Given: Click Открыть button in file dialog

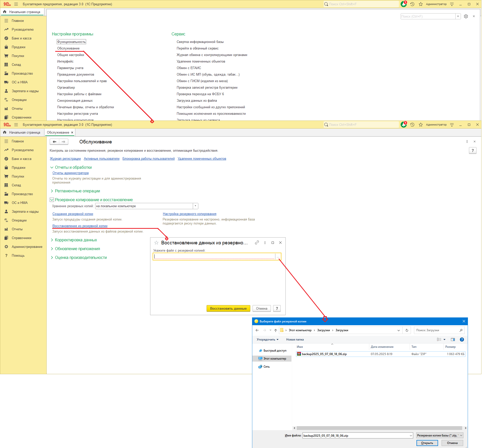Looking at the screenshot, I should pos(427,443).
